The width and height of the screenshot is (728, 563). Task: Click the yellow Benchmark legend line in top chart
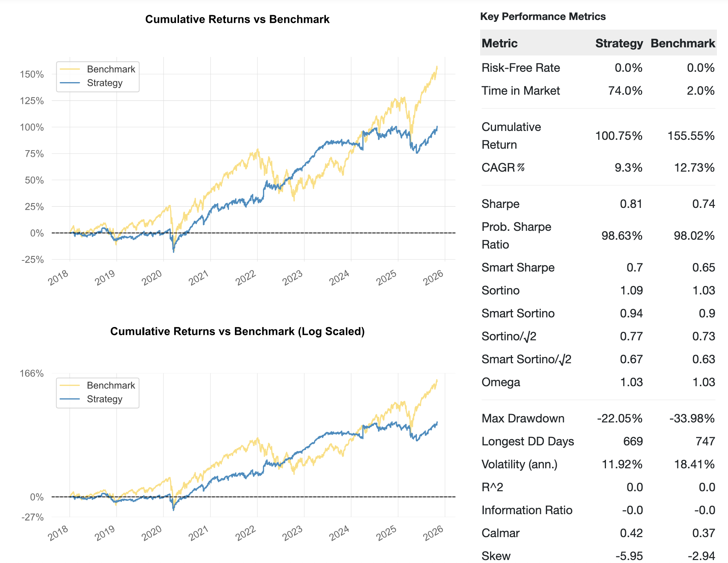(70, 69)
